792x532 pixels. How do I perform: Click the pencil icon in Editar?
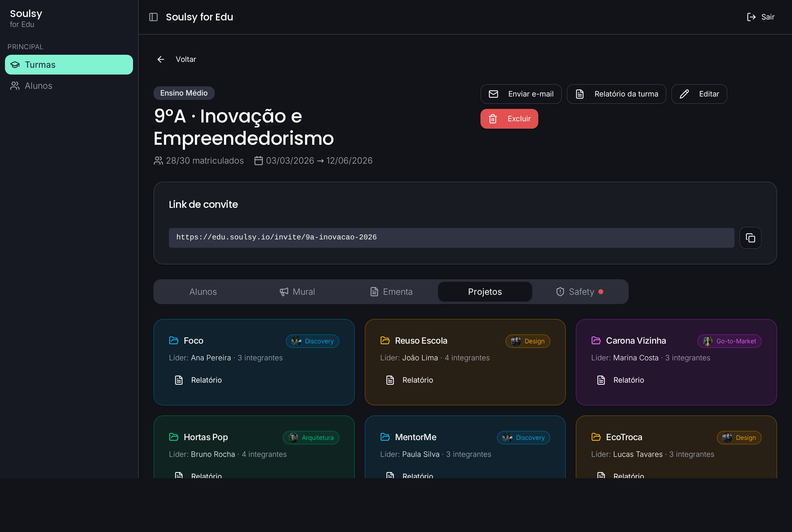pyautogui.click(x=684, y=94)
